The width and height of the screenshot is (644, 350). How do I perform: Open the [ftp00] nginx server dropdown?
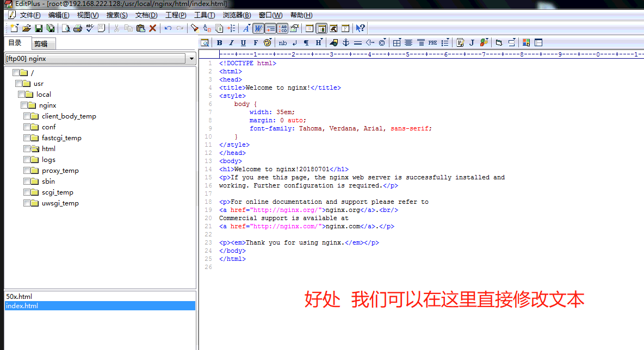click(x=191, y=59)
